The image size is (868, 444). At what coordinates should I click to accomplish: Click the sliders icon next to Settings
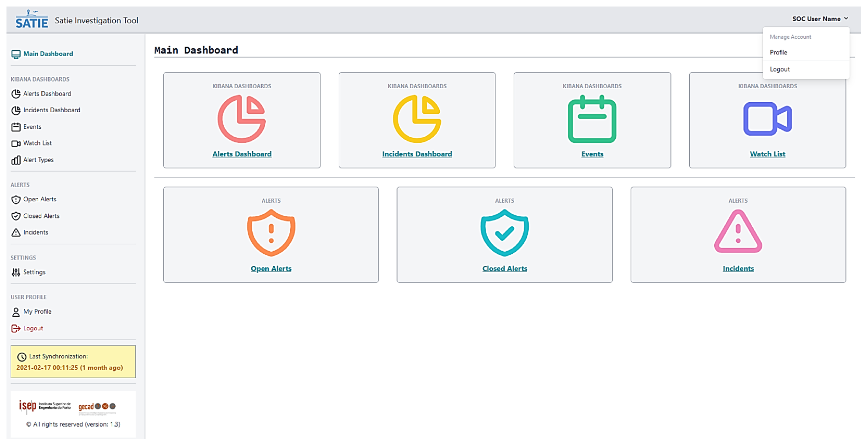[x=16, y=272]
